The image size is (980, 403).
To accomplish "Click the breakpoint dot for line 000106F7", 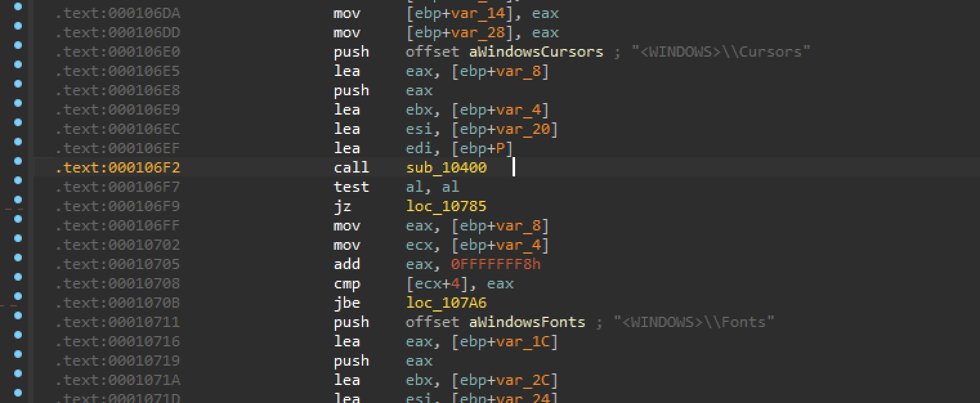I will pos(18,180).
